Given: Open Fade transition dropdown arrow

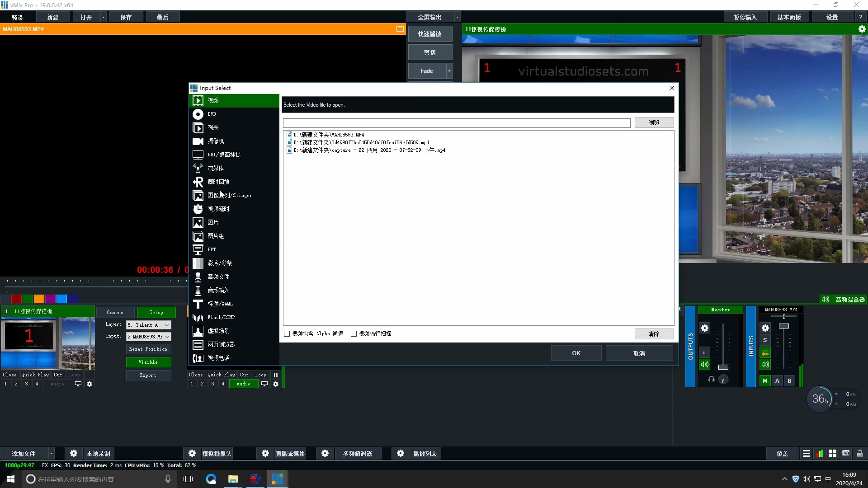Looking at the screenshot, I should click(449, 70).
